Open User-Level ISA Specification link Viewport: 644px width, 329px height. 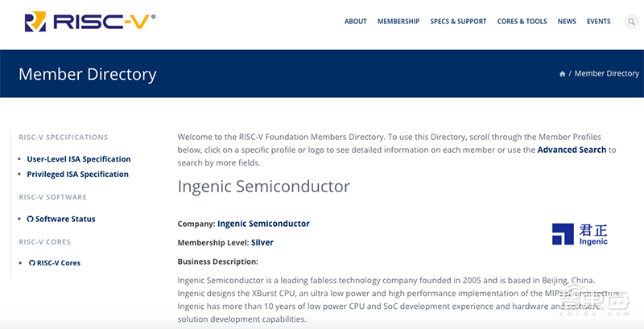click(x=79, y=159)
